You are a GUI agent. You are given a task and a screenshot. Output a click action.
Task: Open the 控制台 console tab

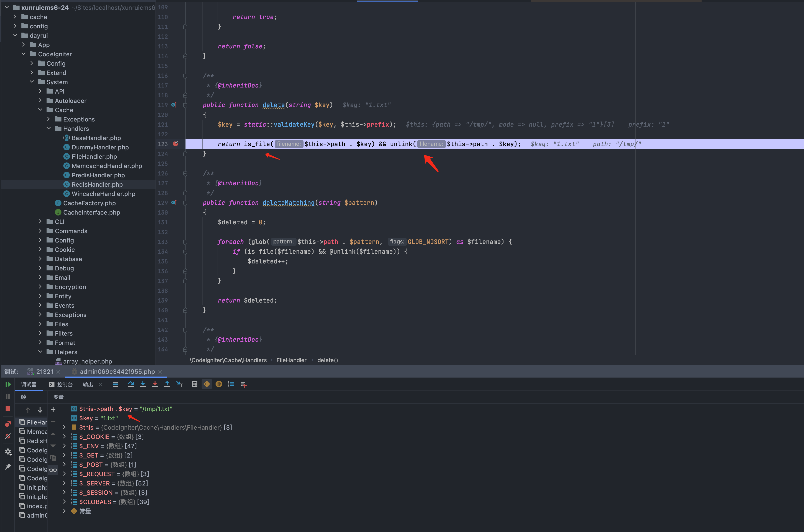pyautogui.click(x=61, y=384)
